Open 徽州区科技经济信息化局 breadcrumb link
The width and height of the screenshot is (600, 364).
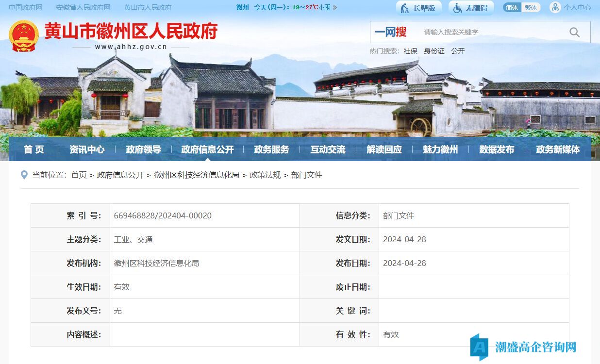coord(197,175)
